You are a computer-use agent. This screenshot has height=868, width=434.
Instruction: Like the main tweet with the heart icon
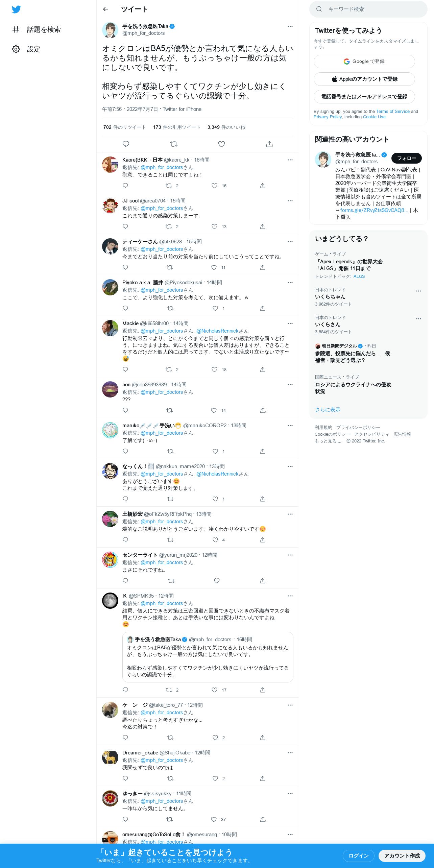coord(221,144)
